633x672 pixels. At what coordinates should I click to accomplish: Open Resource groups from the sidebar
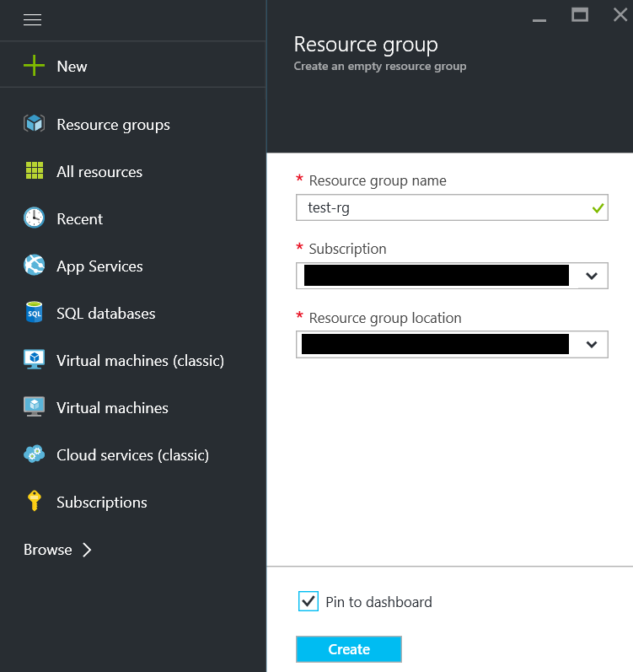pyautogui.click(x=114, y=125)
